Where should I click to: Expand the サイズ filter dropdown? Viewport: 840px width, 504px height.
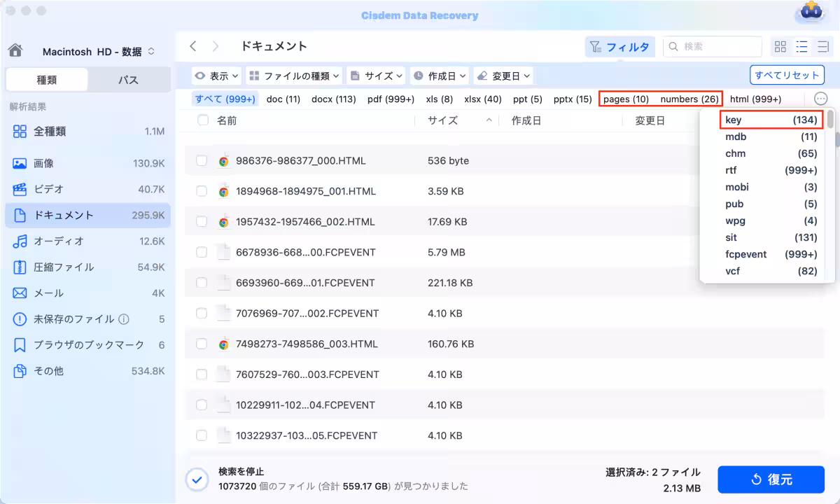[376, 76]
